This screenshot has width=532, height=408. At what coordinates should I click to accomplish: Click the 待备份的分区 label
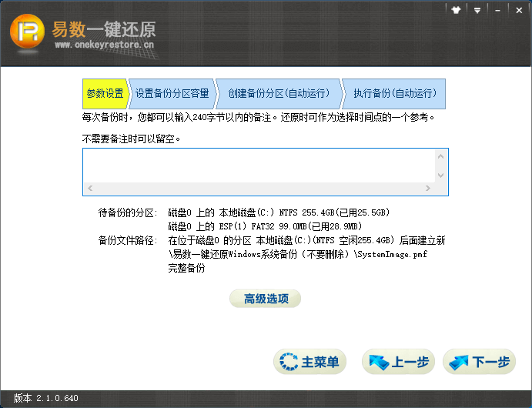(128, 213)
